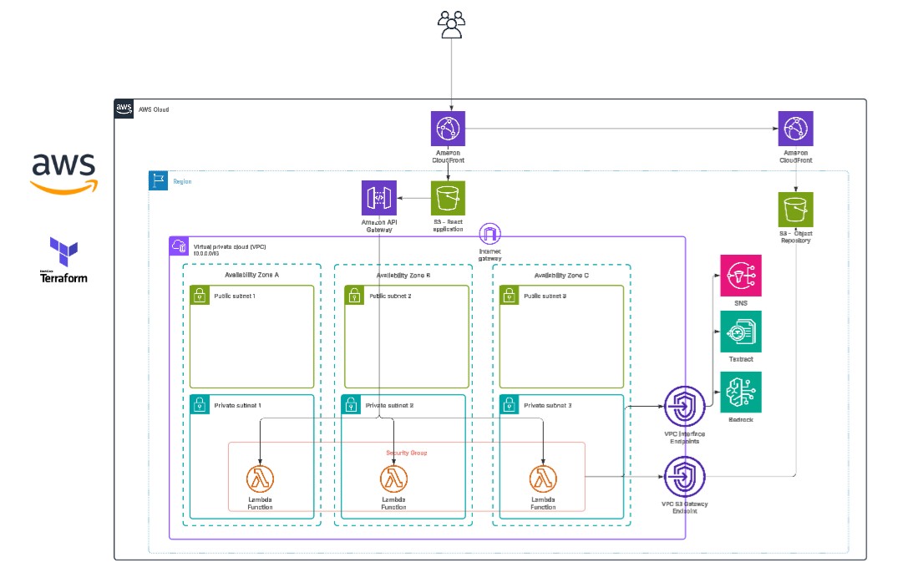The height and width of the screenshot is (588, 913).
Task: Select the SNS service icon
Action: click(x=741, y=276)
